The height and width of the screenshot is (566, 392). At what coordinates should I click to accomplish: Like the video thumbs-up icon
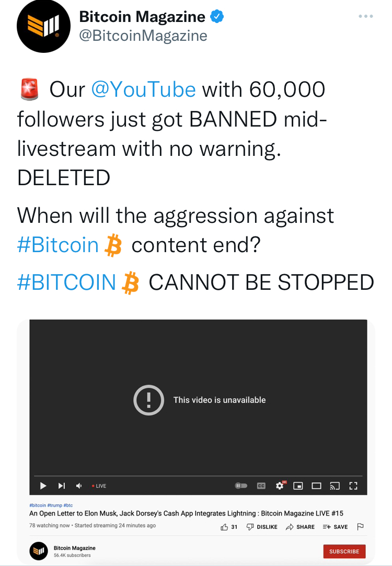click(224, 527)
